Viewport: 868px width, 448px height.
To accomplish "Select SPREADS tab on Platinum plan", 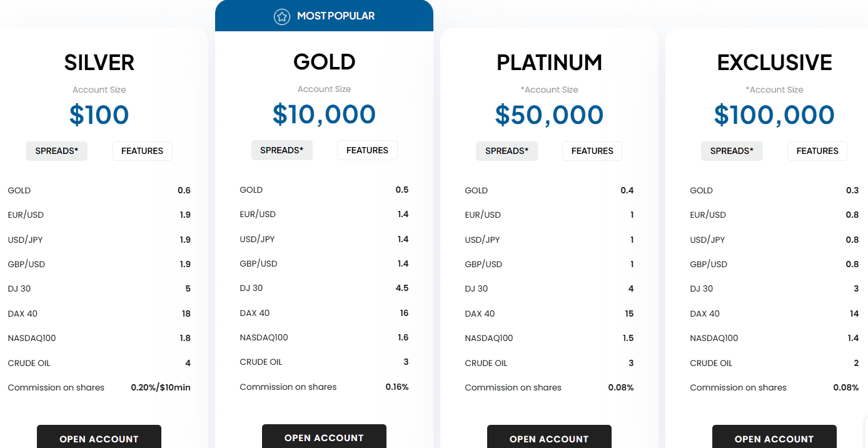I will tap(507, 151).
